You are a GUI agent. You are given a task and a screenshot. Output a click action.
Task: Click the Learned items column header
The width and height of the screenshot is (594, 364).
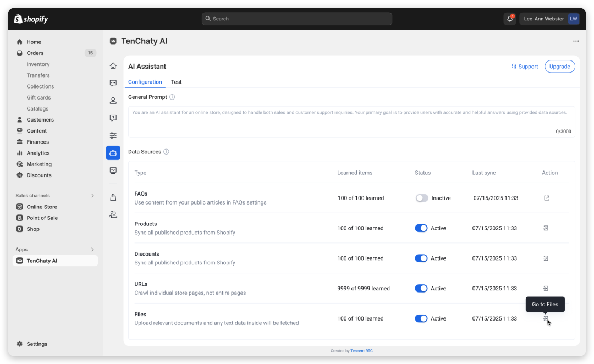355,173
